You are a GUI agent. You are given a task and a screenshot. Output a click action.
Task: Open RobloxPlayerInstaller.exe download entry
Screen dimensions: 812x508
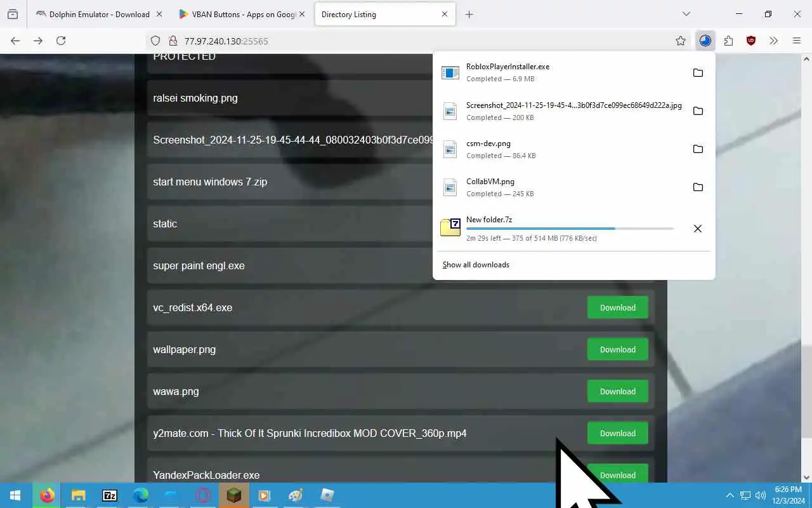pyautogui.click(x=561, y=72)
